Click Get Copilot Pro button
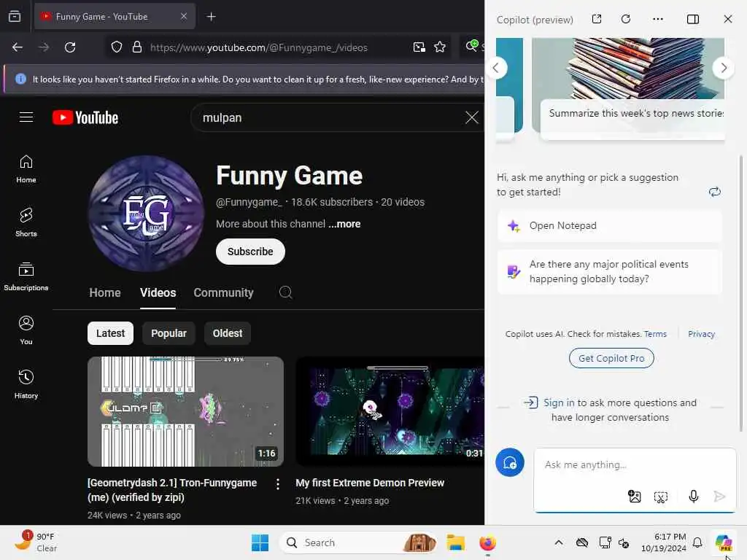This screenshot has width=747, height=560. pos(611,358)
